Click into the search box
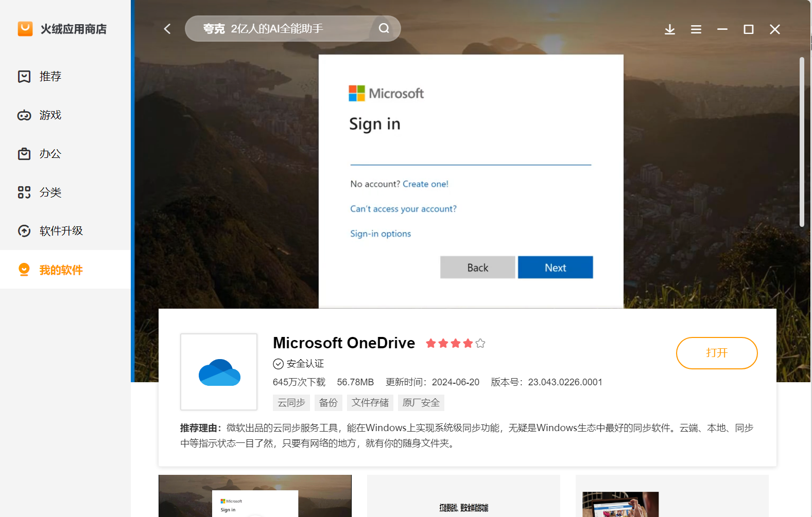The height and width of the screenshot is (517, 812). pyautogui.click(x=292, y=29)
